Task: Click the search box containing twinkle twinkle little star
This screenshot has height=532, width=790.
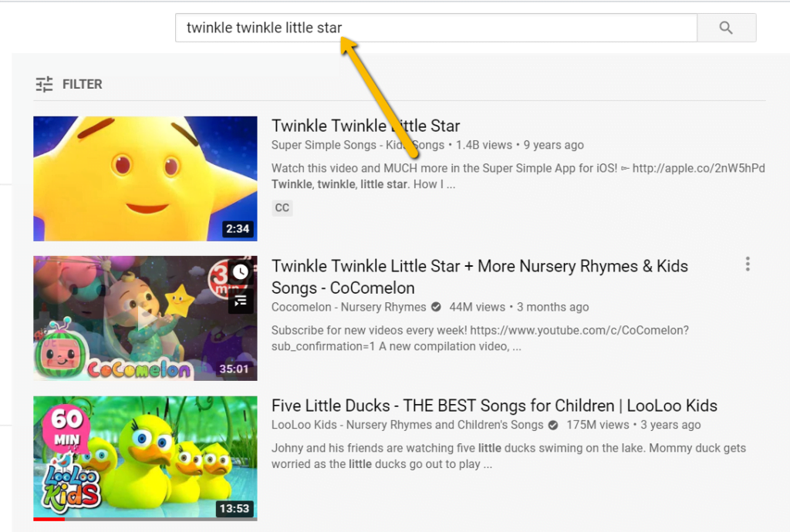Action: 437,28
